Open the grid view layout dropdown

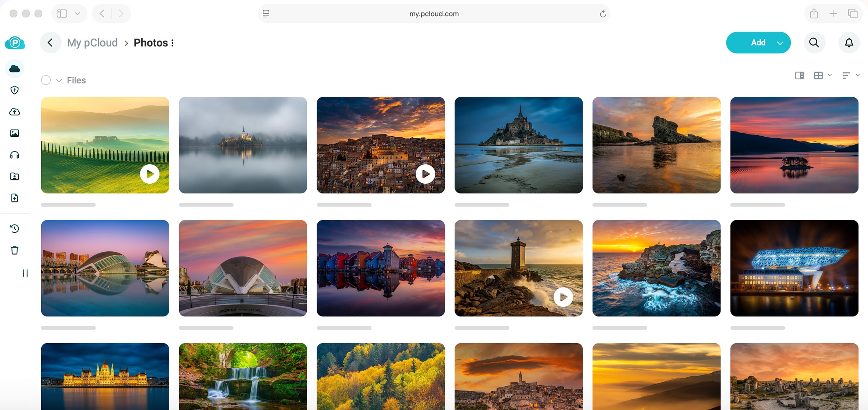(822, 75)
